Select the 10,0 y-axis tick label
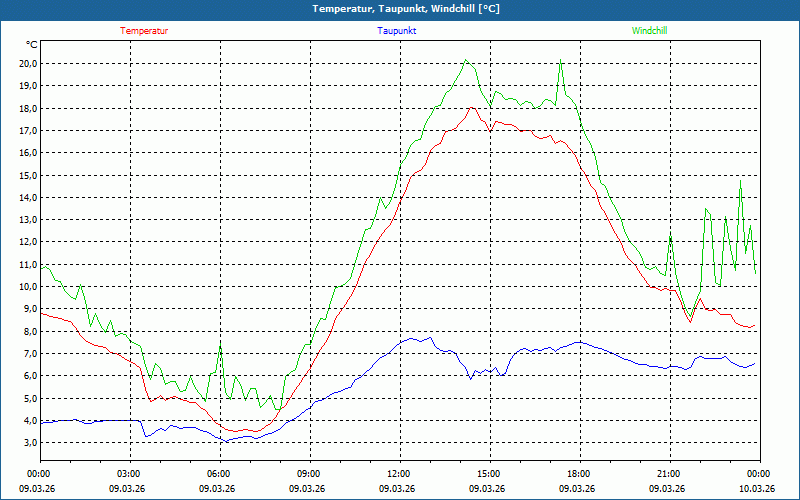The width and height of the screenshot is (800, 500). [28, 287]
